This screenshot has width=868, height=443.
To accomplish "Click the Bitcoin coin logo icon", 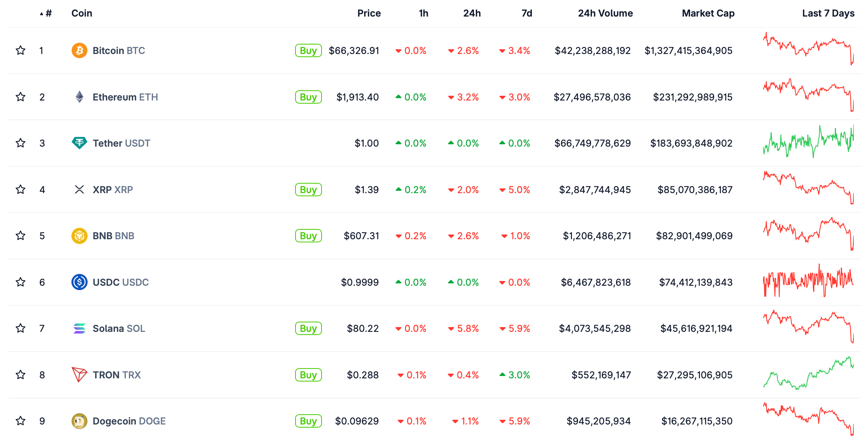I will click(79, 50).
